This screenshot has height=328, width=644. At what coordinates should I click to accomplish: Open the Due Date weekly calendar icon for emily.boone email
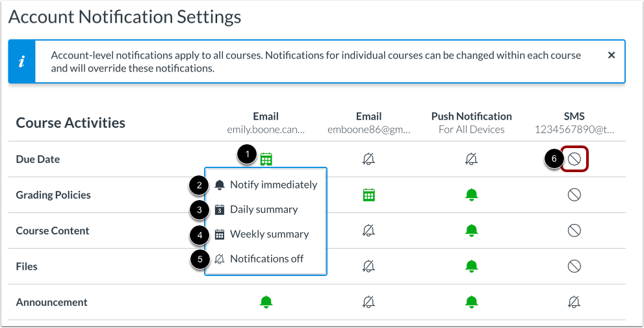266,159
